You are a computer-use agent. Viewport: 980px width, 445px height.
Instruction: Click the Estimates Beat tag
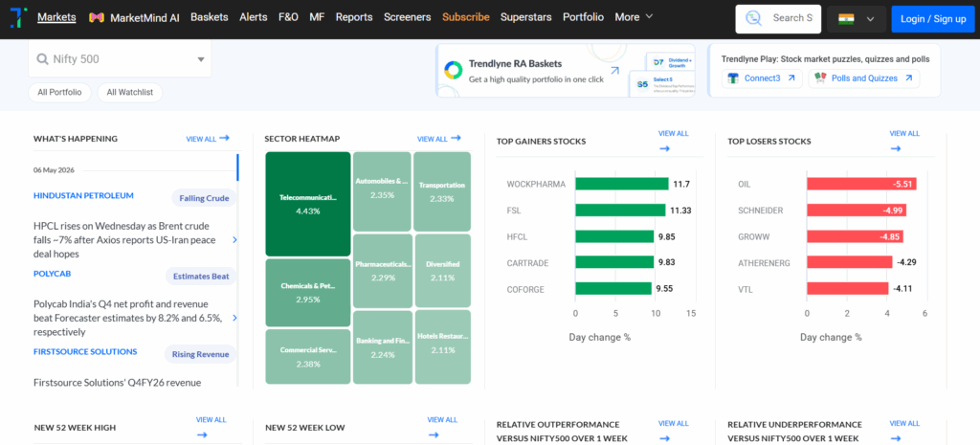point(201,277)
